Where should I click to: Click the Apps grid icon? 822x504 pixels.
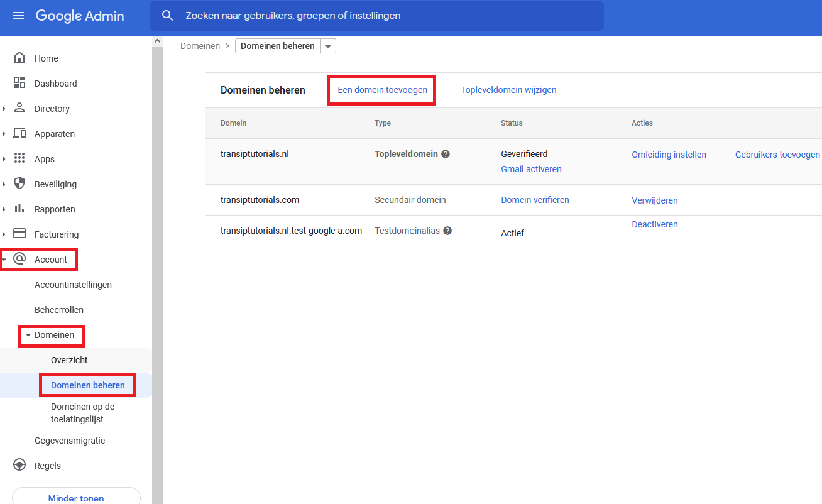point(19,158)
